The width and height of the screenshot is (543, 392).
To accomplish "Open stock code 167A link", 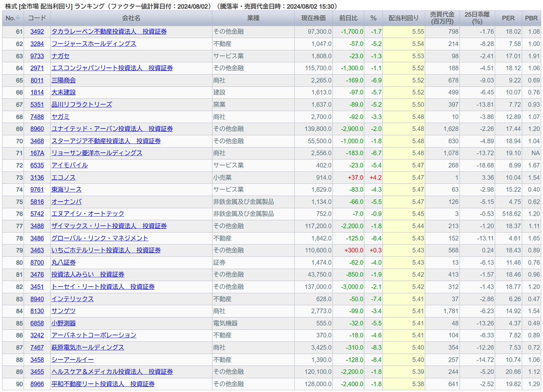I will coord(37,153).
